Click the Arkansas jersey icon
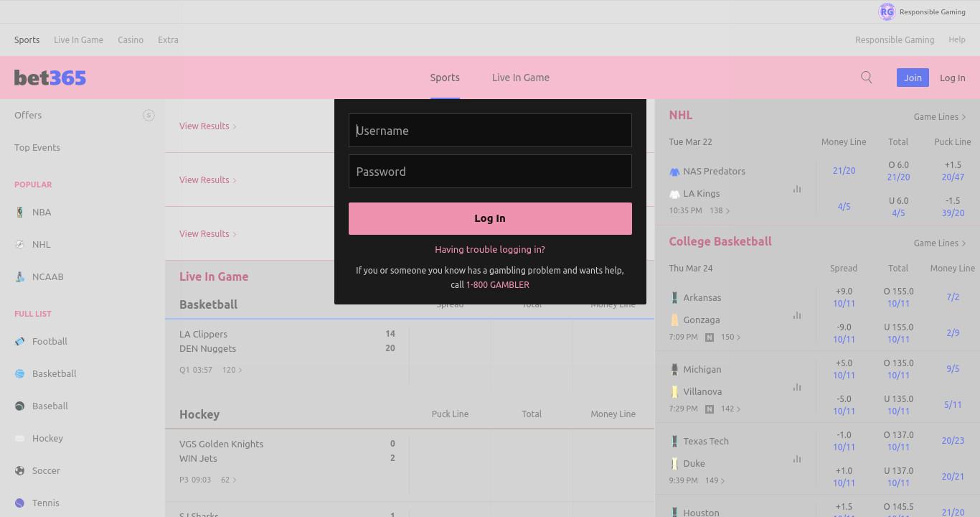Screen dimensions: 980x517 point(674,297)
